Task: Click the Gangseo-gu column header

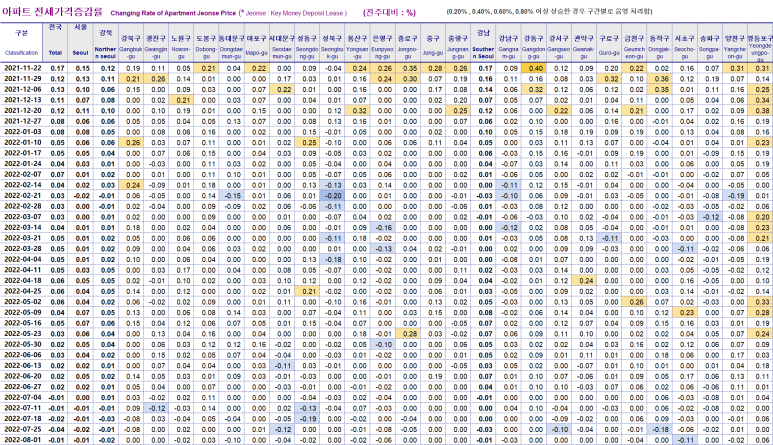Action: click(559, 42)
